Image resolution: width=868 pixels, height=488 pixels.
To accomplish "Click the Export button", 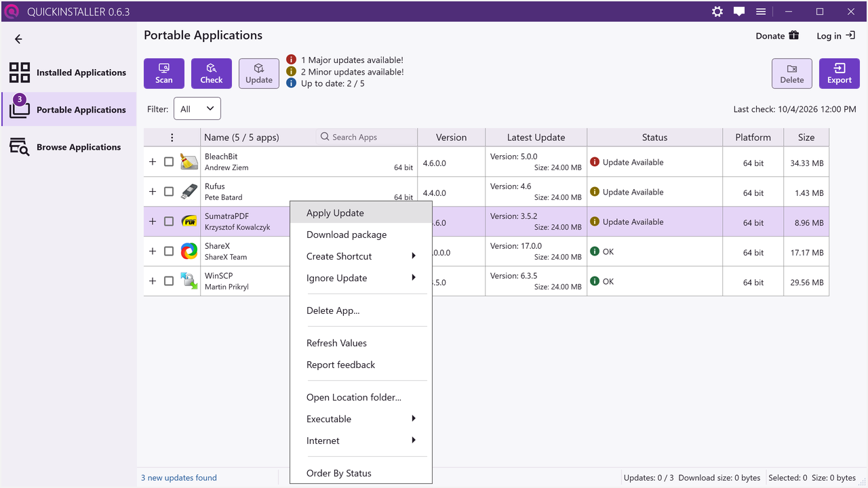I will [840, 73].
